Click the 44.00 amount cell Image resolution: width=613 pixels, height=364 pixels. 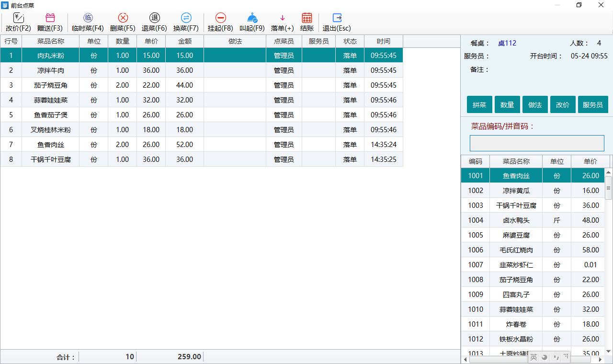185,85
